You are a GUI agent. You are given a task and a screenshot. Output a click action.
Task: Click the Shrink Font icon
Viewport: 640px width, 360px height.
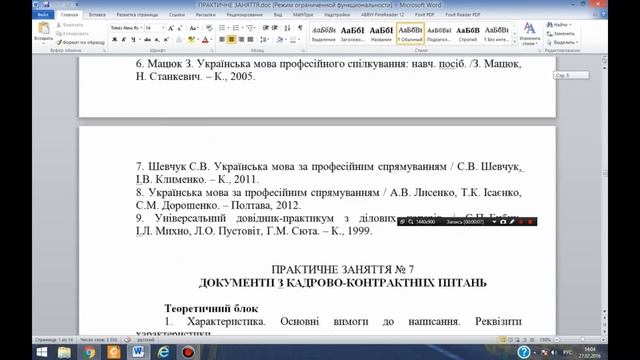tap(180, 28)
